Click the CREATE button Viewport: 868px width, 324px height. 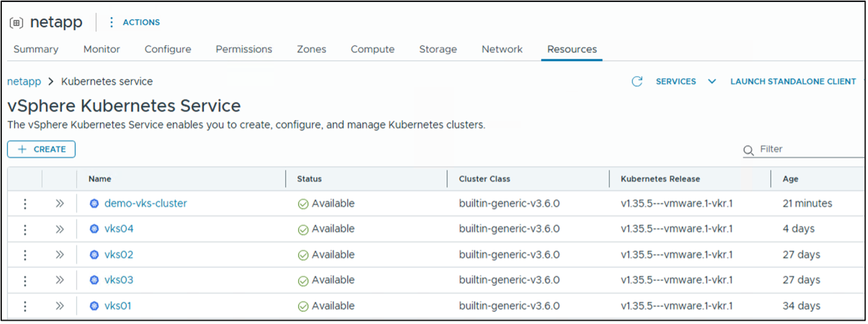(x=41, y=149)
